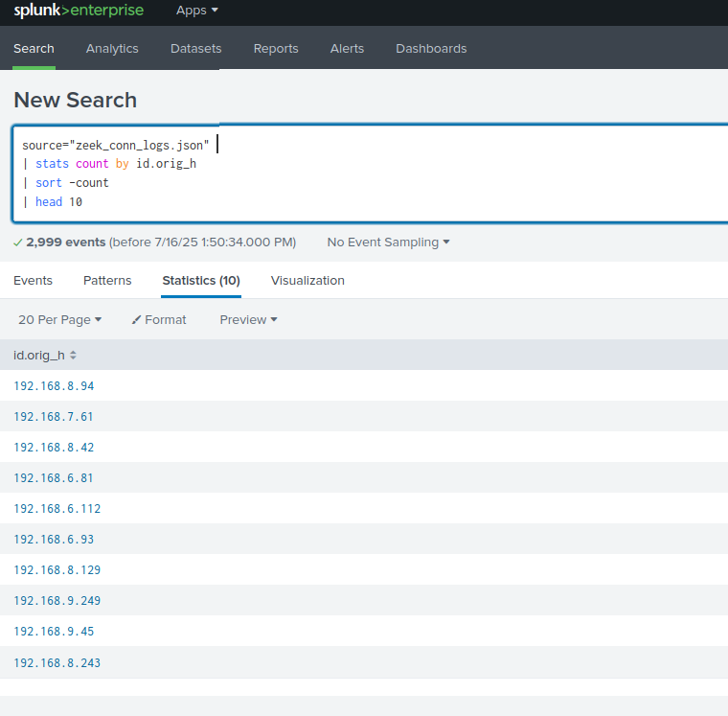Viewport: 728px width, 716px height.
Task: Click IP address 192.168.9.249
Action: [x=57, y=601]
